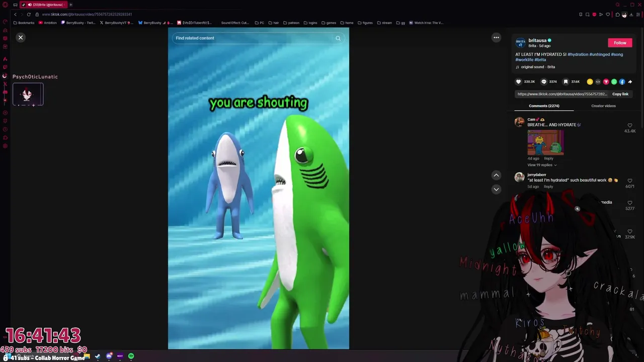644x362 pixels.
Task: Share to WhatsApp
Action: [x=614, y=81]
